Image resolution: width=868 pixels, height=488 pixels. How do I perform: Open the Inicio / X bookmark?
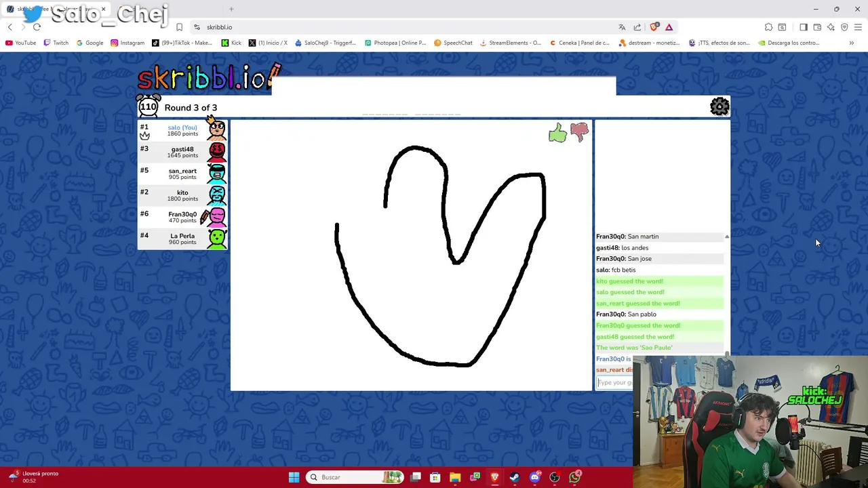tap(268, 43)
